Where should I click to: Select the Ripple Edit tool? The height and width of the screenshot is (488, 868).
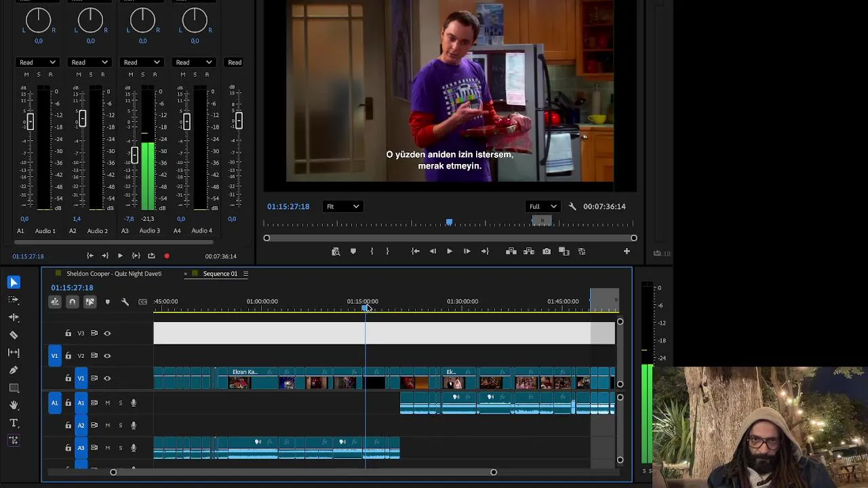14,317
